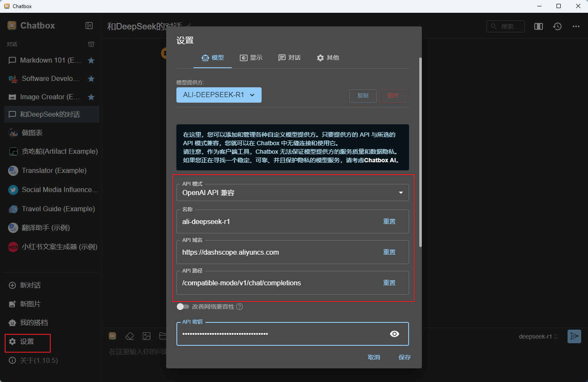The image size is (588, 382).
Task: Open the three-dot more options menu
Action: (576, 26)
